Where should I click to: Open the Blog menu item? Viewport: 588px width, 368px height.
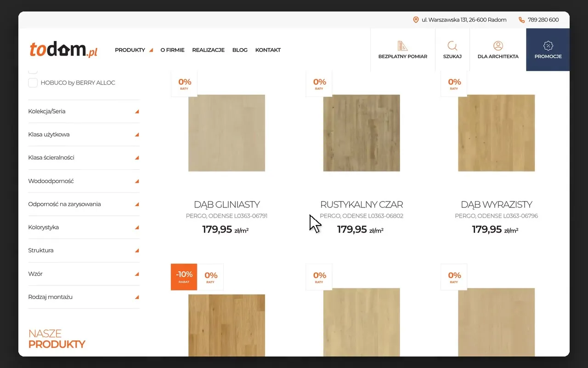(240, 50)
